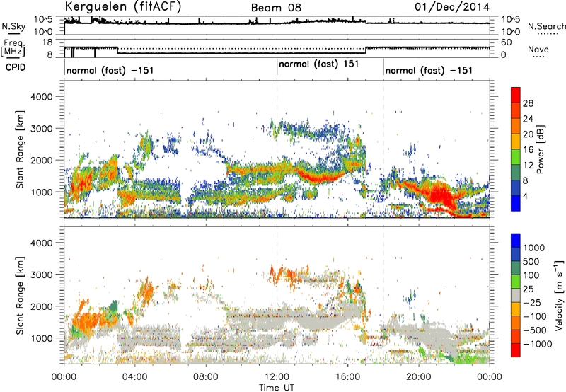
Task: Click velocity colorbar value '-1000'
Action: (x=537, y=344)
